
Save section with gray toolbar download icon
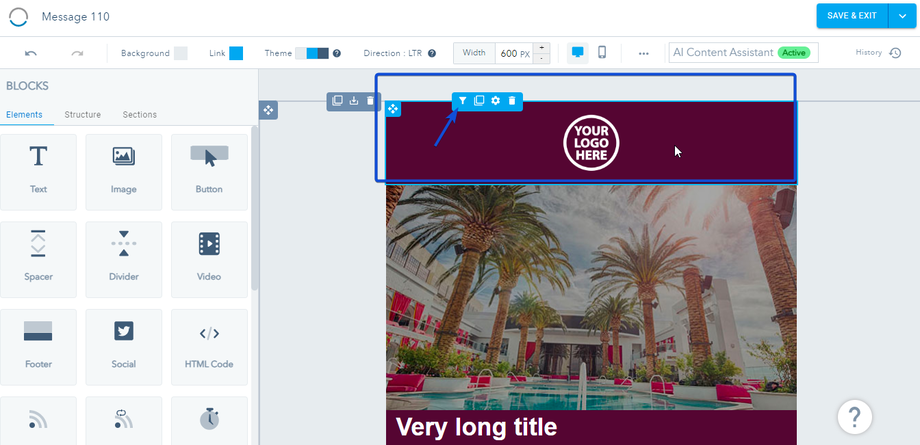pos(354,100)
